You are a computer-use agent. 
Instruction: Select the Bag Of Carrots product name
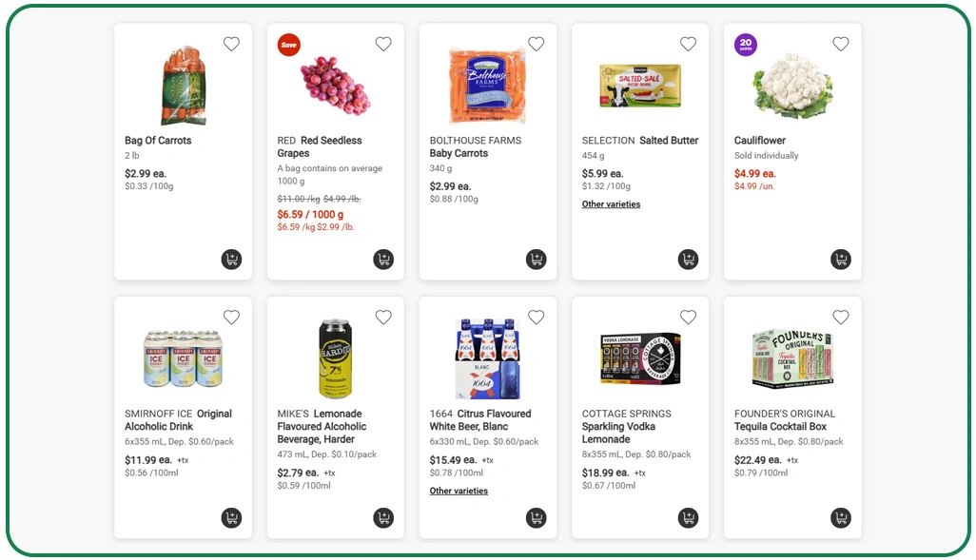tap(158, 140)
